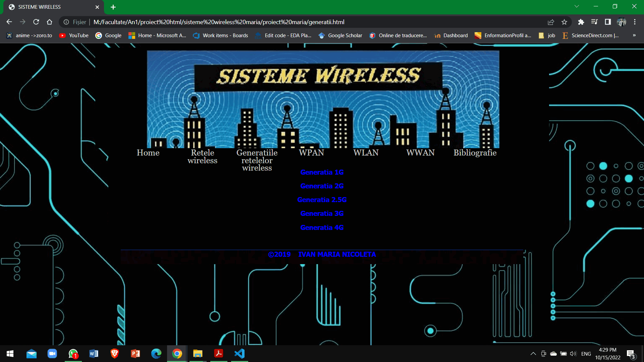Show hidden bookmarks with the chevron
644x362 pixels.
[634, 35]
